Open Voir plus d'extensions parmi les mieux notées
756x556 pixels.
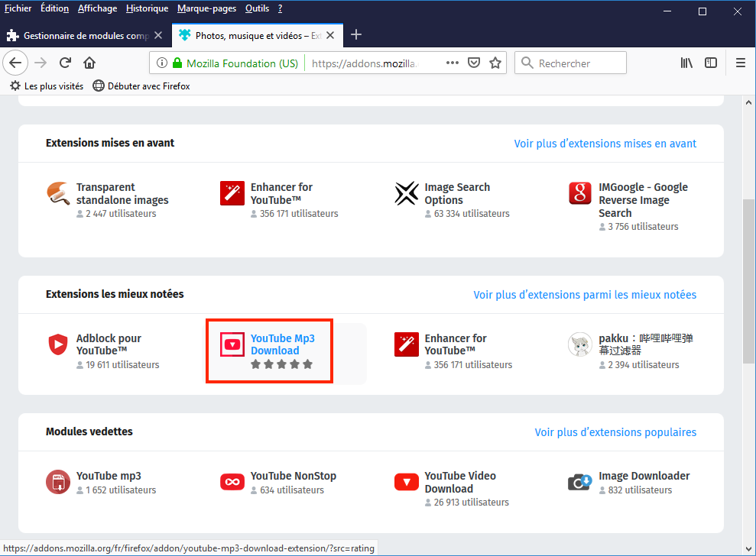tap(585, 295)
